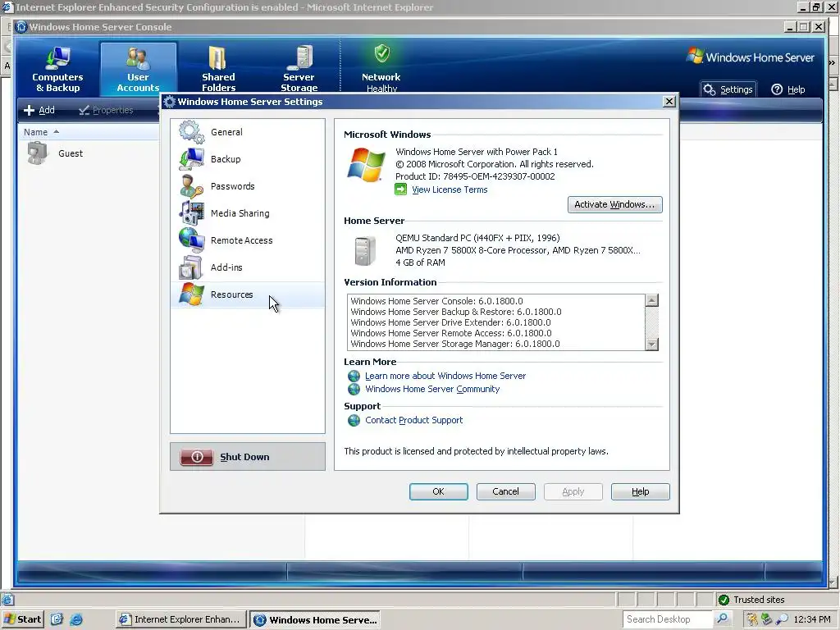Click globe icon beside Contact Product Support
Viewport: 840px width, 630px height.
click(x=354, y=421)
